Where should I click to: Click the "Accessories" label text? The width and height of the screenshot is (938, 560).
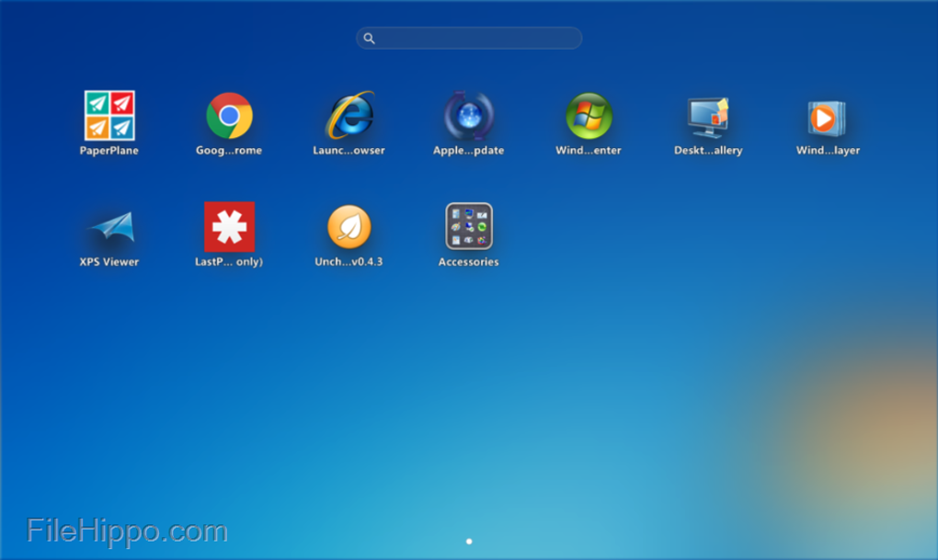(468, 262)
